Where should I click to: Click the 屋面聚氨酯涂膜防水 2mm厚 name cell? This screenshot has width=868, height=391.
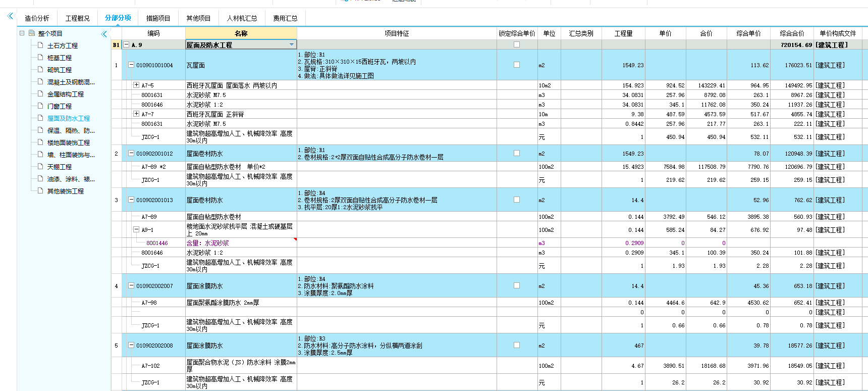pos(241,303)
